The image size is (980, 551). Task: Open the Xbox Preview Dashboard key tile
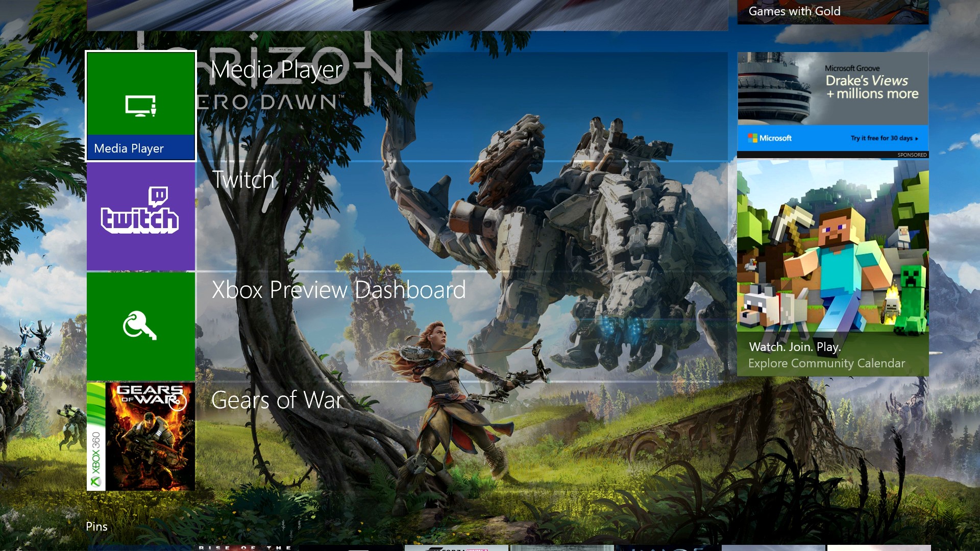pos(141,327)
